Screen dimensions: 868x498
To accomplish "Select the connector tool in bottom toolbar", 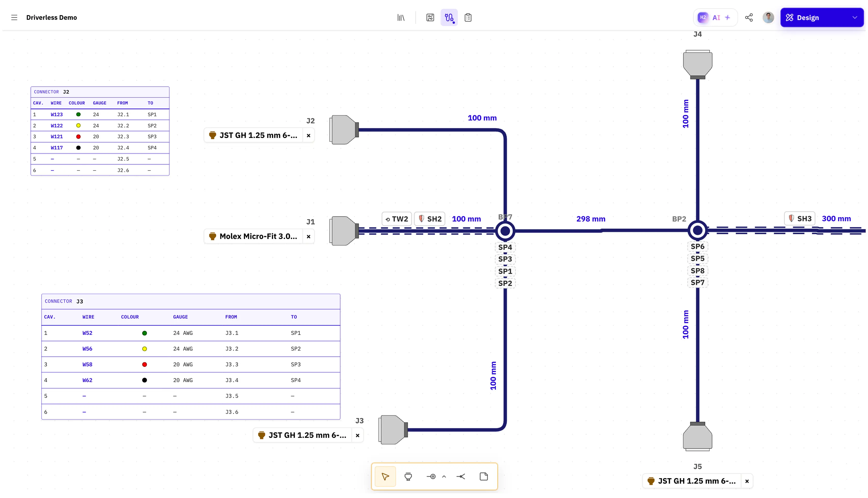I will (408, 476).
